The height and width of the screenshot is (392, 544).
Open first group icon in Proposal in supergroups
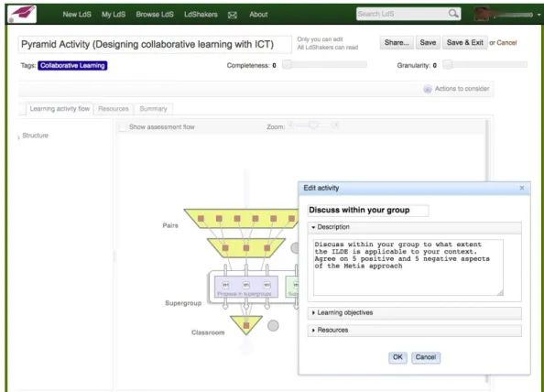tap(225, 285)
